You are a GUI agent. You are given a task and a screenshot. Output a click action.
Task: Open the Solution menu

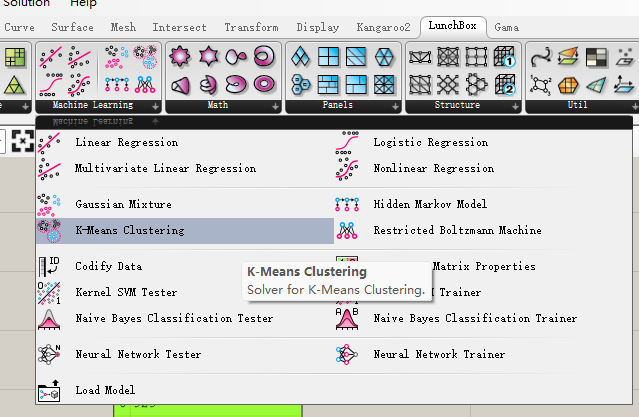(x=26, y=3)
